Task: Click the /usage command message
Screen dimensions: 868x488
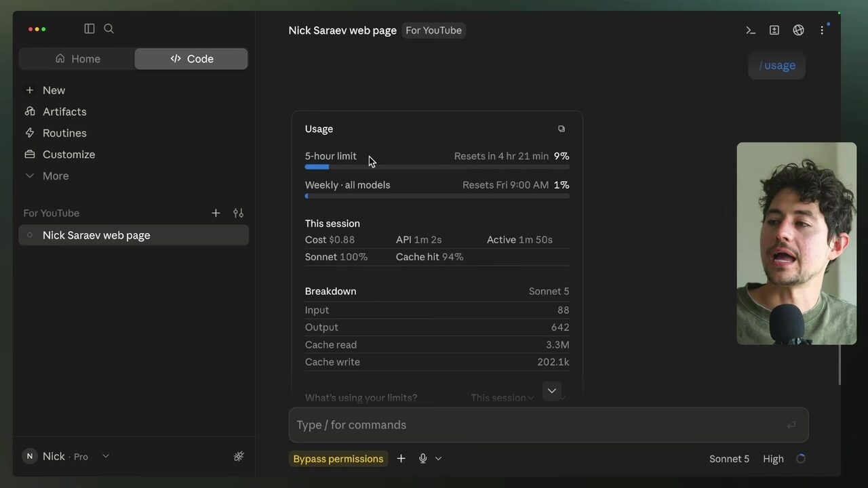Action: click(776, 66)
